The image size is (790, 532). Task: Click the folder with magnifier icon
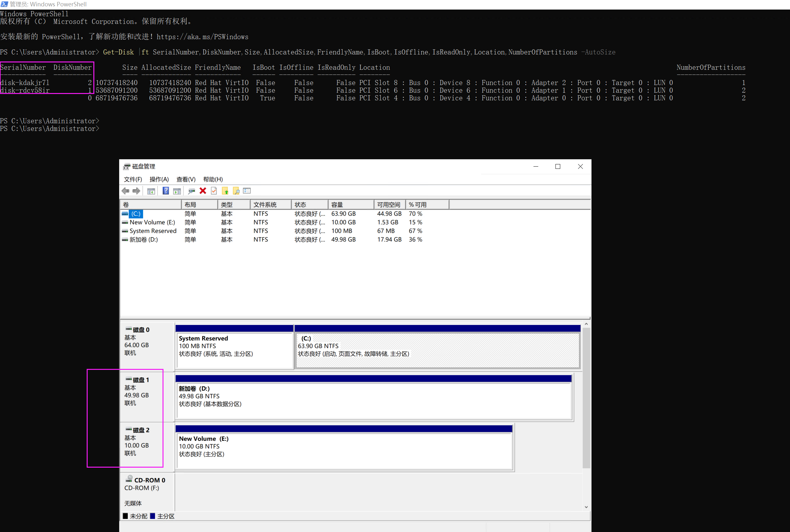point(236,191)
